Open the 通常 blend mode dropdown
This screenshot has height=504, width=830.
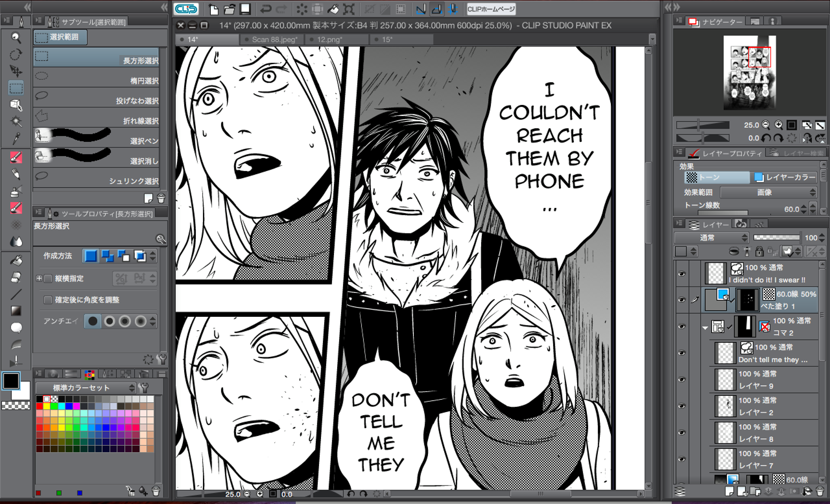(x=712, y=238)
